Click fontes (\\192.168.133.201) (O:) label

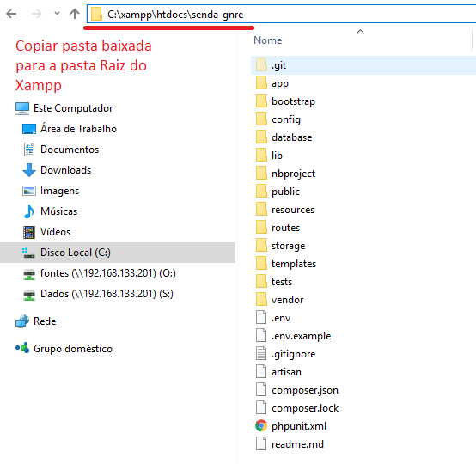[x=108, y=273]
